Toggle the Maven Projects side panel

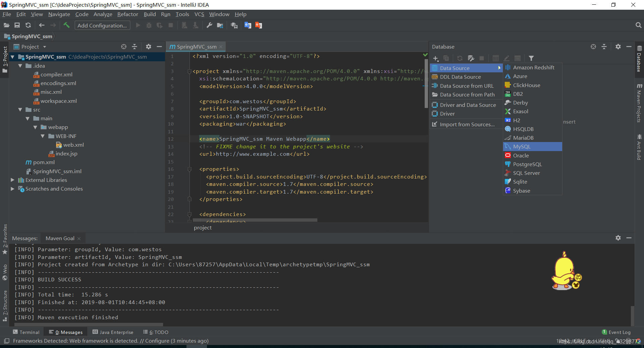coord(639,103)
